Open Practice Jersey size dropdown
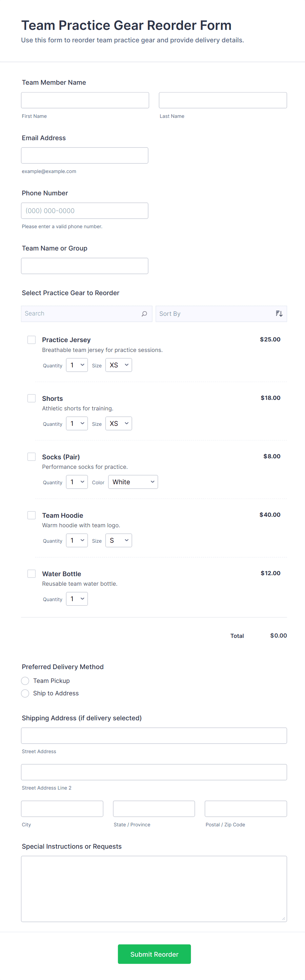 pos(118,365)
